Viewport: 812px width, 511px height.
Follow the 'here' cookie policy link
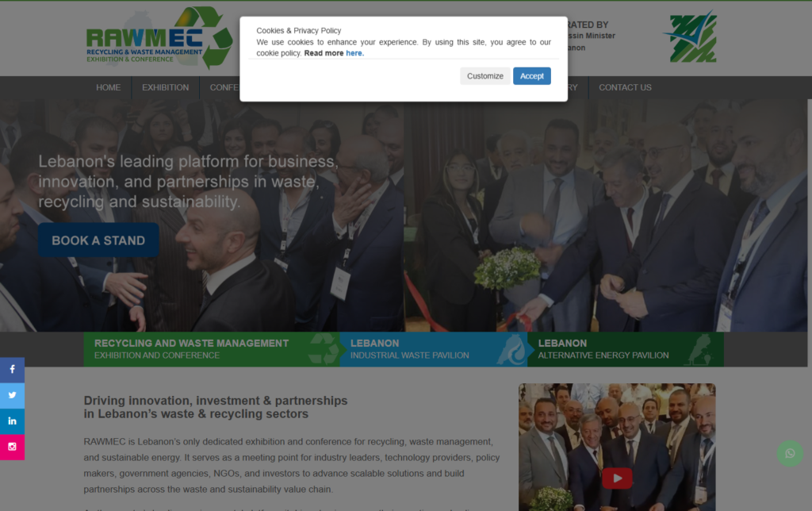(354, 53)
